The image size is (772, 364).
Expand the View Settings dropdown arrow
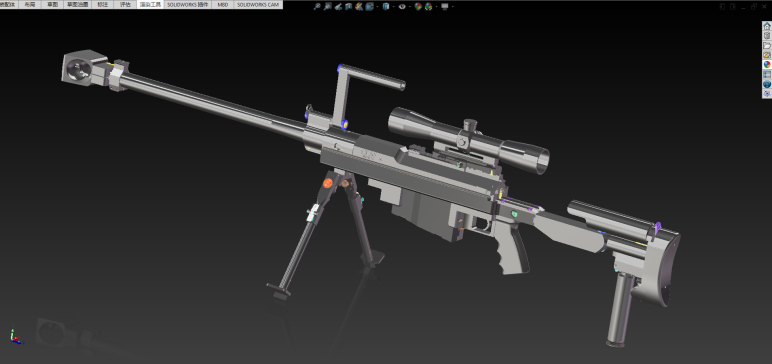tap(453, 6)
